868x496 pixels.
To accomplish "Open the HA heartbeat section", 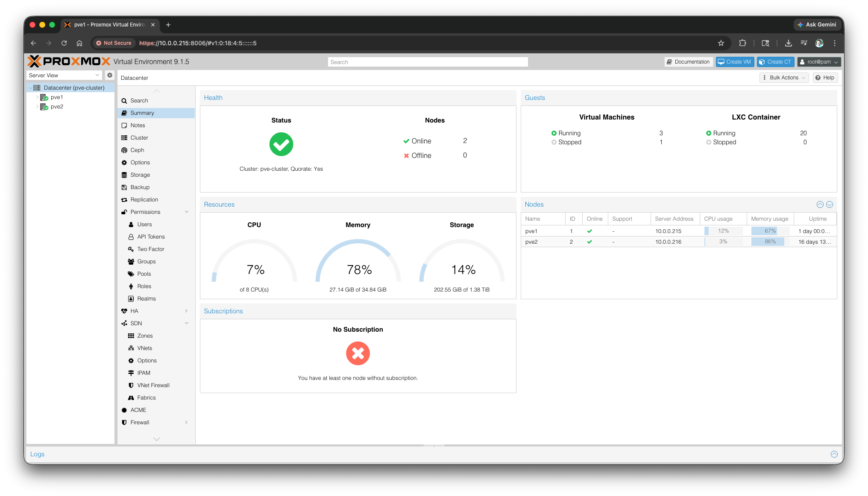I will point(134,311).
